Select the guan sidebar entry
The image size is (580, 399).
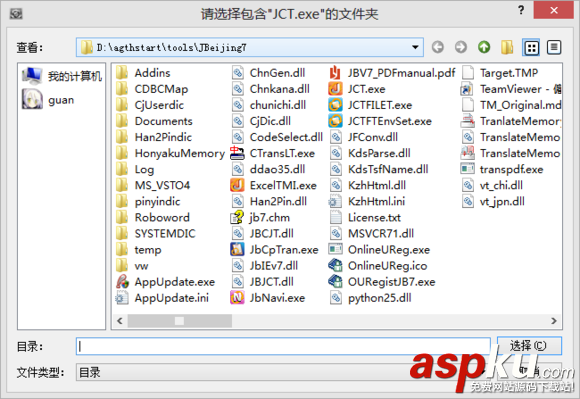48,100
